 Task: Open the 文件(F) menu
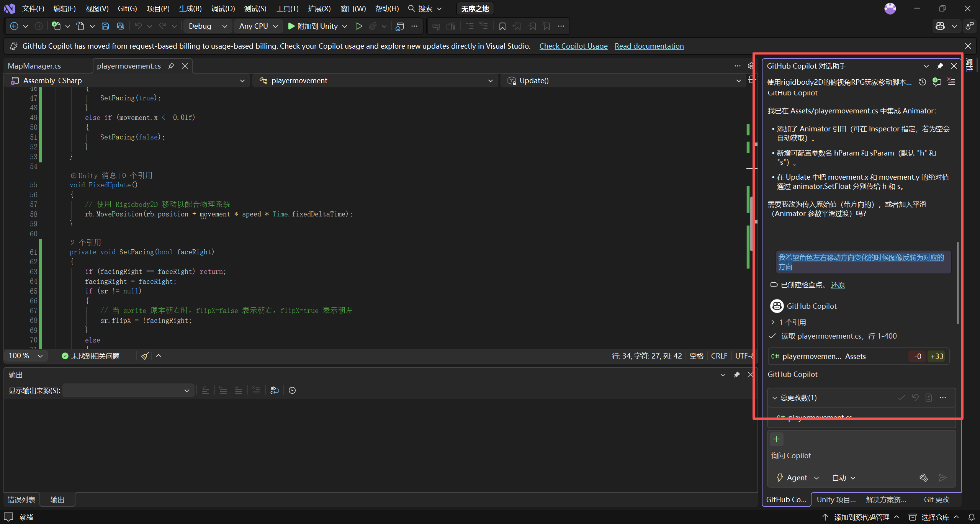pos(33,8)
